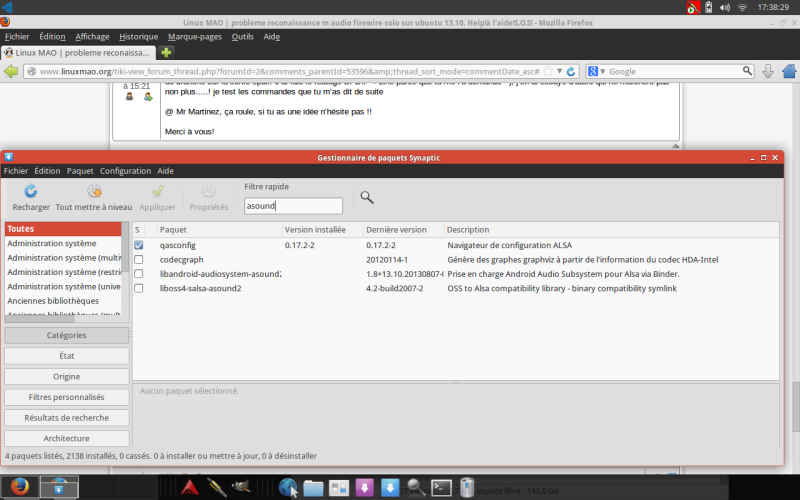The height and width of the screenshot is (500, 800).
Task: Mark the libandroid-audiosystem-asound2 checkbox
Action: [x=138, y=273]
